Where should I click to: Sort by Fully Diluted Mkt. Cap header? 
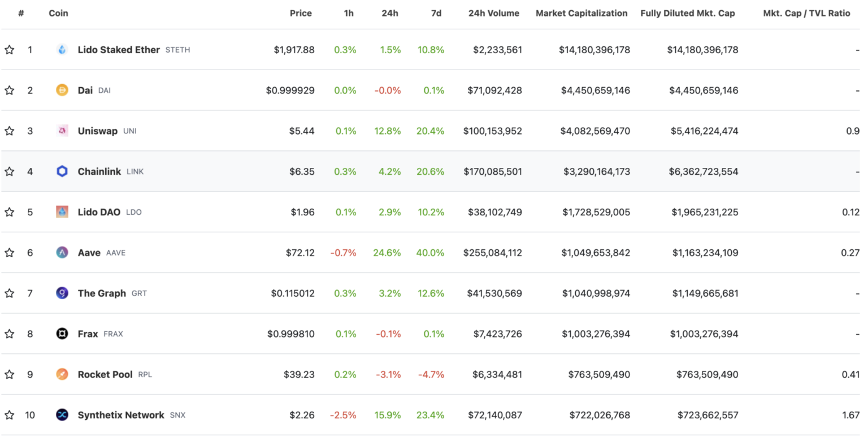[687, 13]
